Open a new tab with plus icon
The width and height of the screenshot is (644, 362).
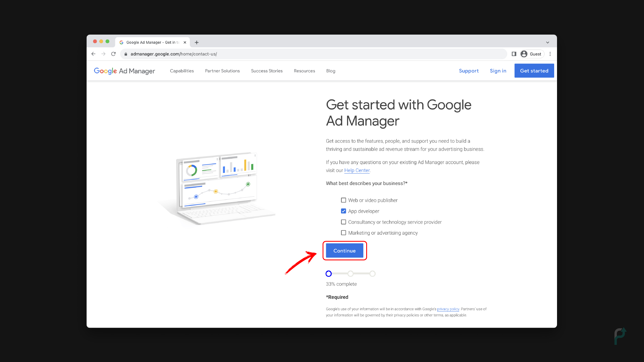pos(197,42)
